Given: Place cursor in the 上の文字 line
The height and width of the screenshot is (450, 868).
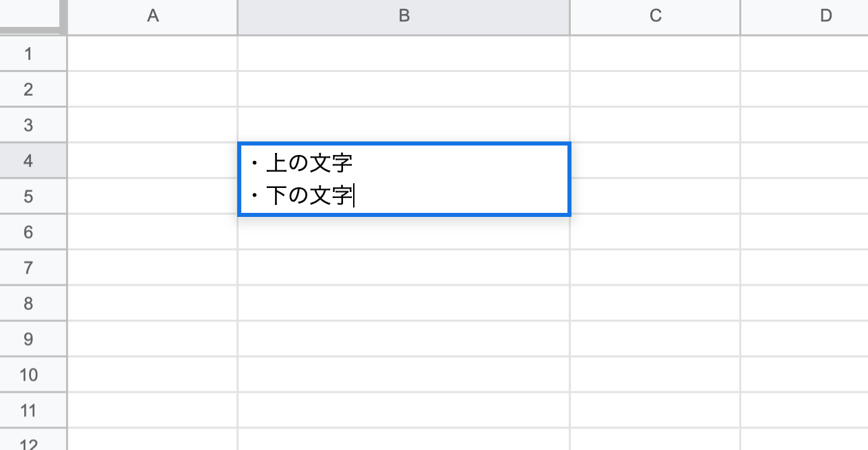Looking at the screenshot, I should [x=310, y=162].
